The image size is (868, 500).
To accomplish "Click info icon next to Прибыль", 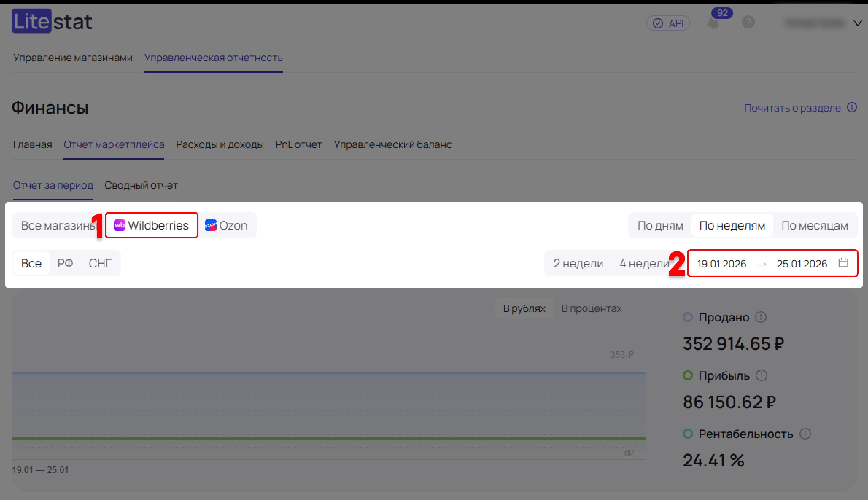I will (761, 376).
